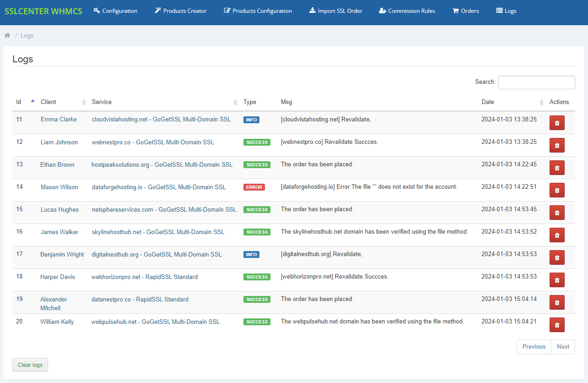The height and width of the screenshot is (383, 588).
Task: Go to the Next page of logs
Action: point(563,347)
